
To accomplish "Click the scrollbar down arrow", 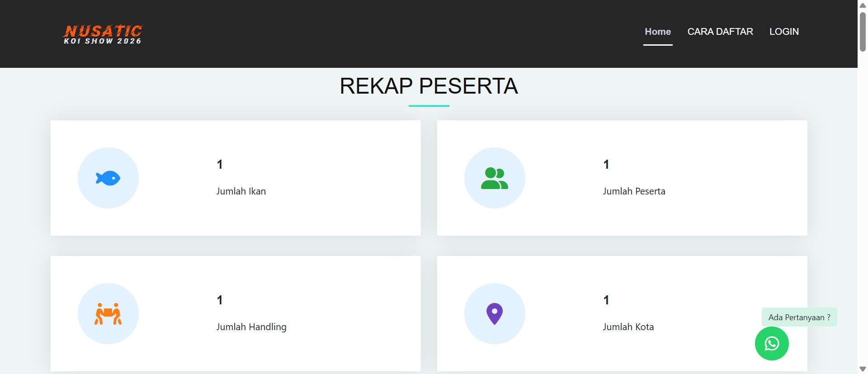I will 863,369.
